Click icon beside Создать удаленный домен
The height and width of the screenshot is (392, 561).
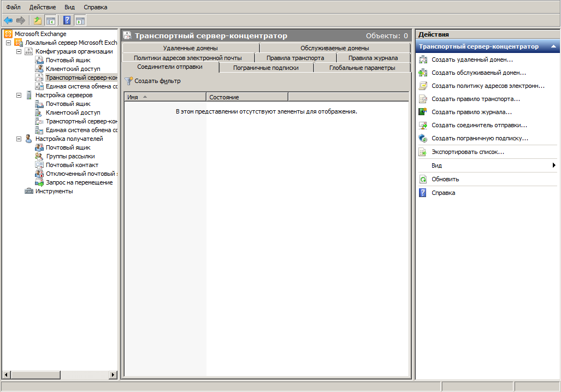(423, 60)
